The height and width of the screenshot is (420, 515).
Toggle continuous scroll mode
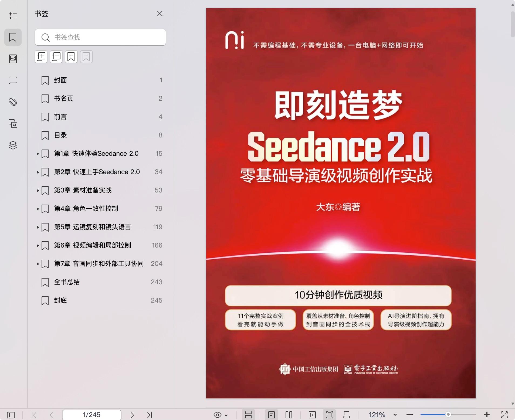pyautogui.click(x=248, y=415)
